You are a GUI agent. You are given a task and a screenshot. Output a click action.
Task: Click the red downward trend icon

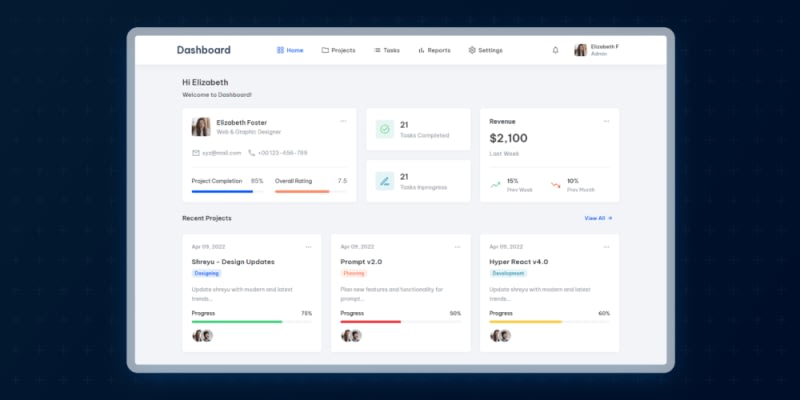click(555, 184)
